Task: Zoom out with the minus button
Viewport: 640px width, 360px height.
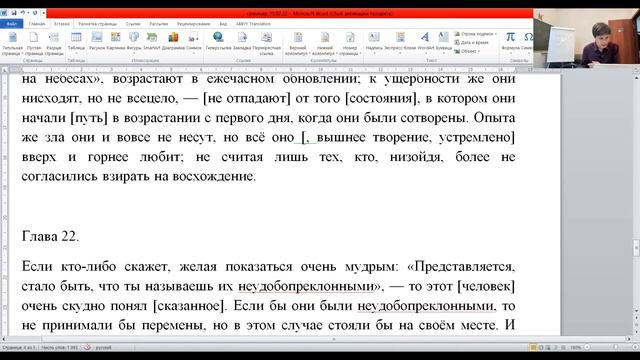Action: pyautogui.click(x=587, y=347)
